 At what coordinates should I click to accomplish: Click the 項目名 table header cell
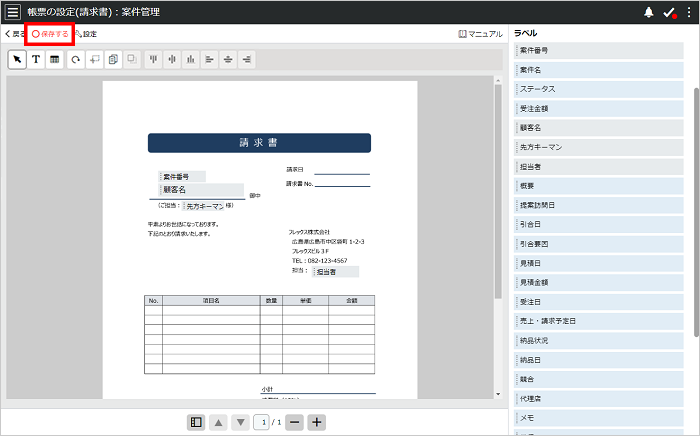click(x=211, y=300)
